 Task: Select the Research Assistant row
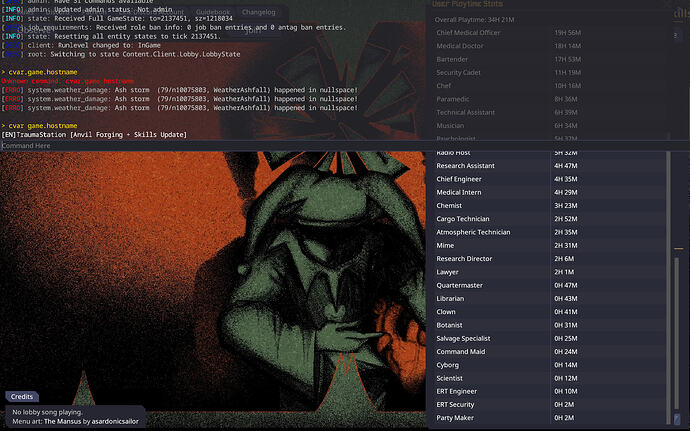(550, 166)
